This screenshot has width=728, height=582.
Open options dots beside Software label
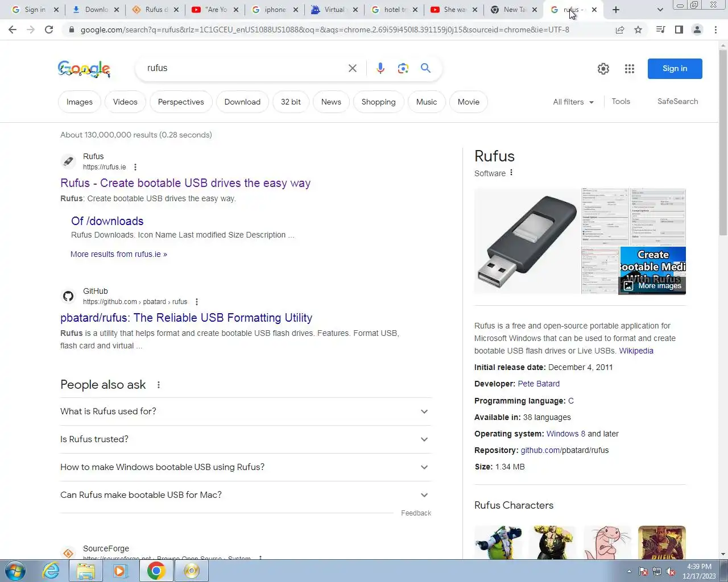point(511,173)
